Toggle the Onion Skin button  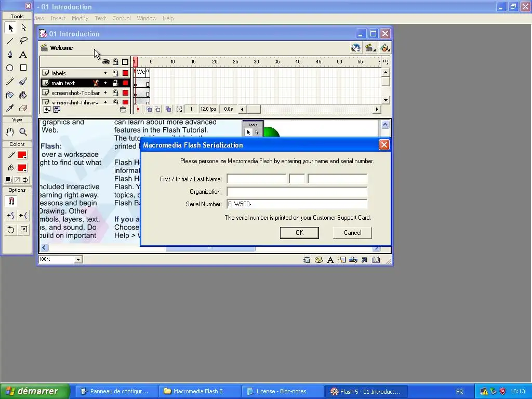149,109
